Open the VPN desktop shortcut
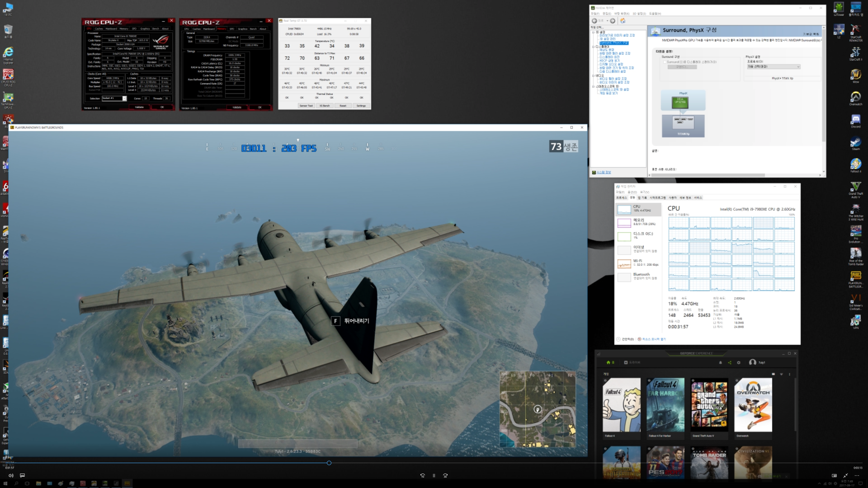This screenshot has width=868, height=488. click(855, 322)
